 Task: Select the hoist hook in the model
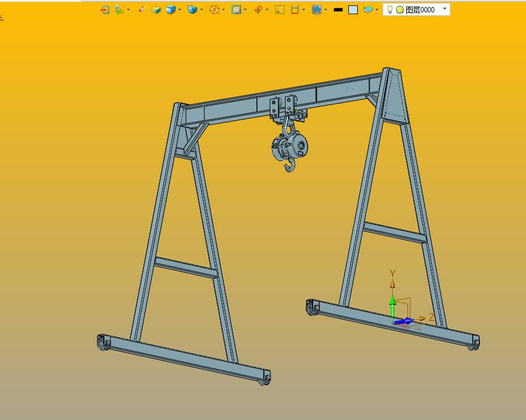[x=290, y=165]
